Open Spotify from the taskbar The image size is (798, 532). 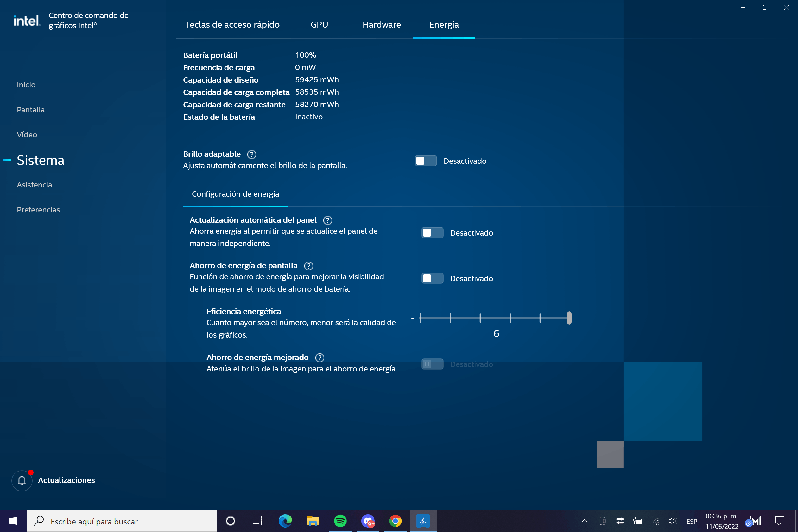340,521
